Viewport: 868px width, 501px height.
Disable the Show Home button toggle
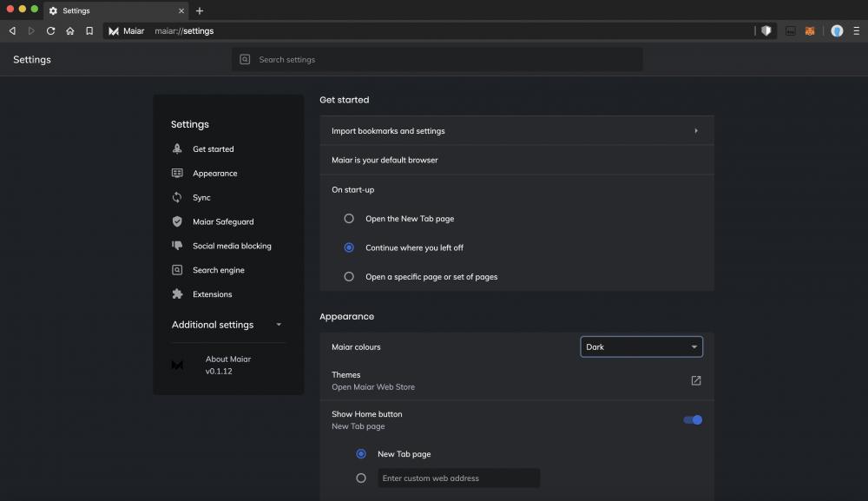(692, 419)
